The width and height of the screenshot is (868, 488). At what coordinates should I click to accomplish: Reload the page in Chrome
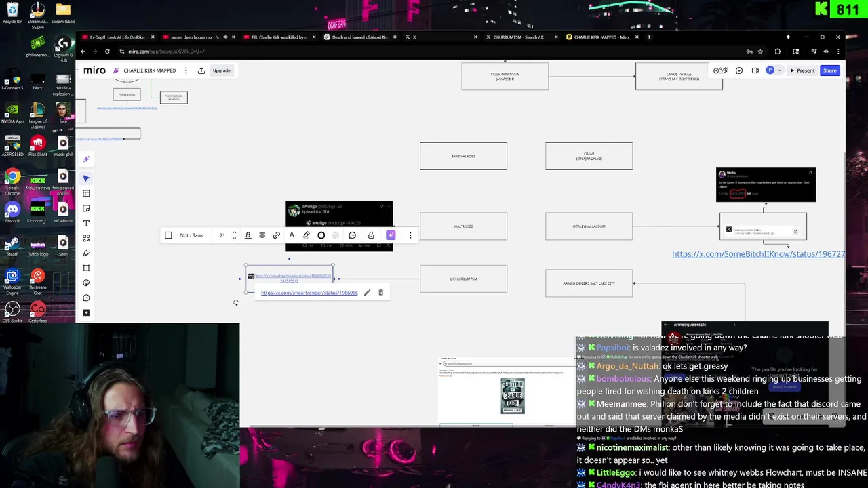pos(107,52)
